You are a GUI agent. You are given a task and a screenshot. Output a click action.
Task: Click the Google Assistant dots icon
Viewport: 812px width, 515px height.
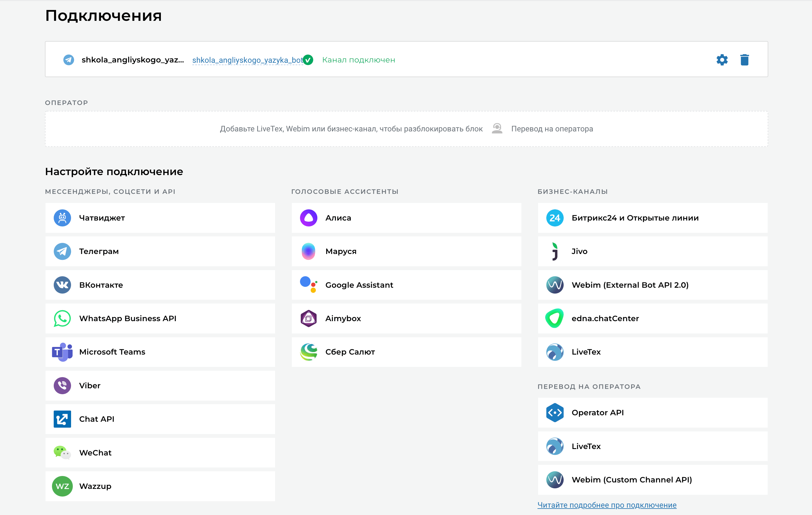click(x=309, y=285)
